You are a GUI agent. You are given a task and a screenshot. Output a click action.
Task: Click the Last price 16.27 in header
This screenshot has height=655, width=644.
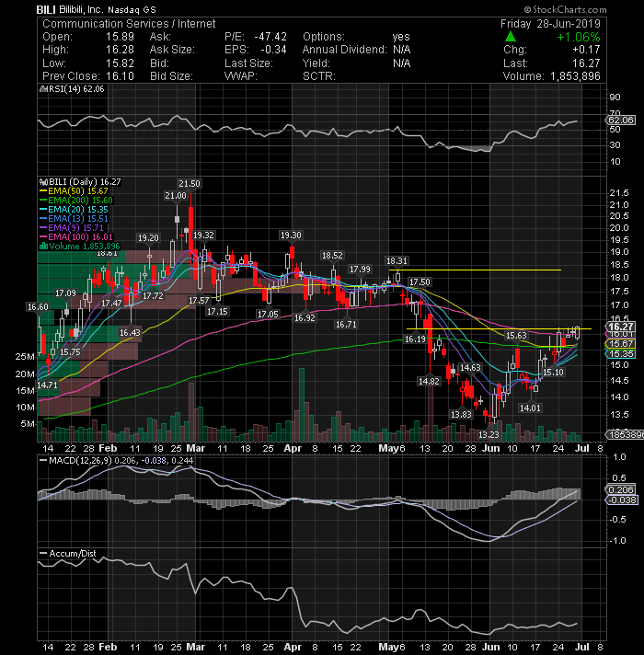(x=586, y=63)
